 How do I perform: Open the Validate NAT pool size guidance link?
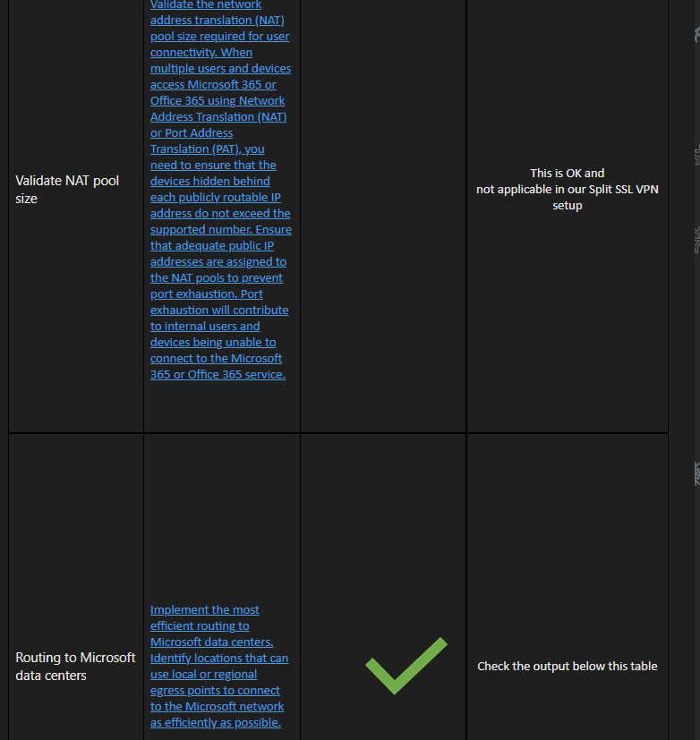coord(220,189)
